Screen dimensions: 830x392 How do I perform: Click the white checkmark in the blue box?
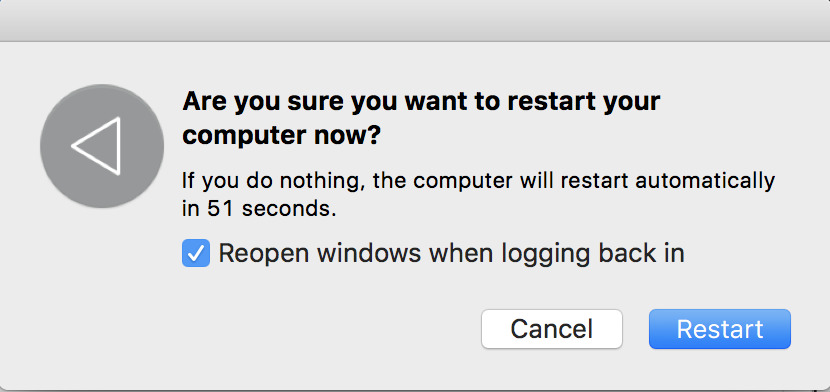(196, 254)
